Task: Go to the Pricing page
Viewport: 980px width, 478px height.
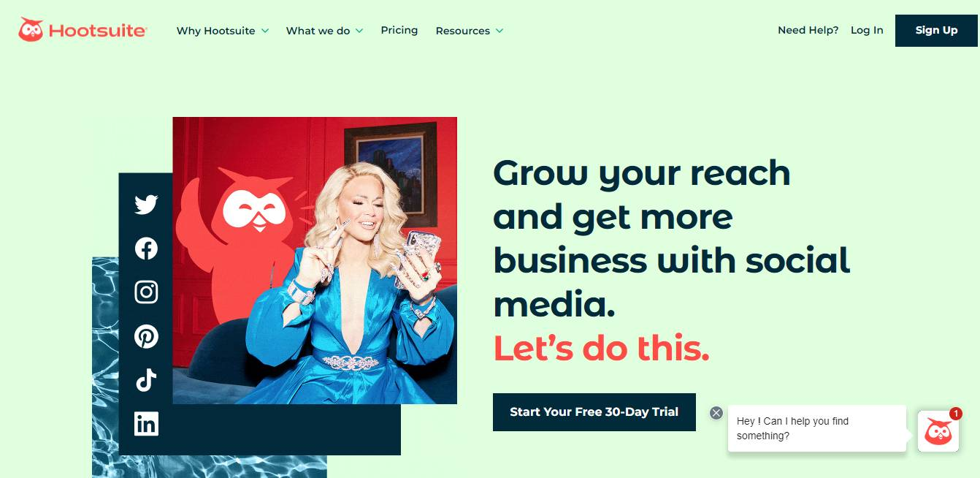Action: click(399, 30)
